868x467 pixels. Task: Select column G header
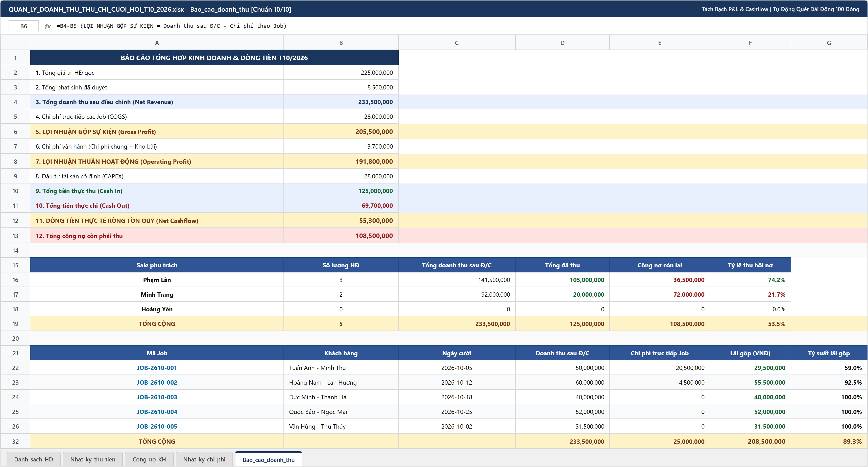[x=829, y=43]
